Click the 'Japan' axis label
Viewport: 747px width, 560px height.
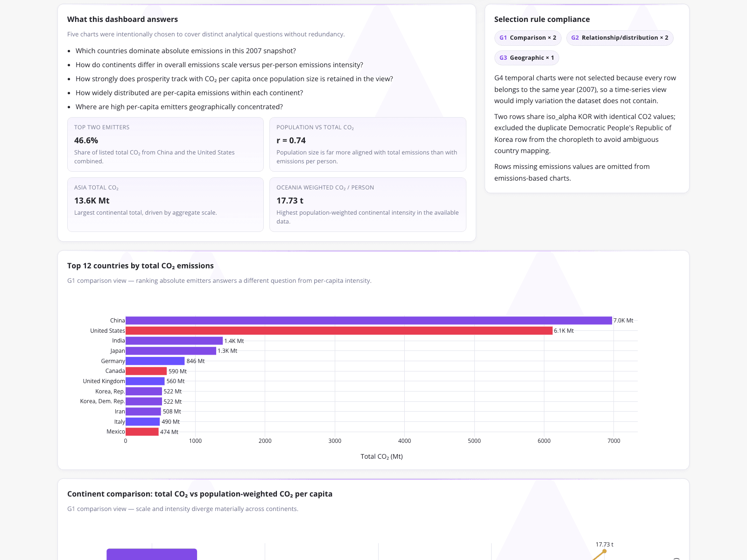[x=118, y=351]
